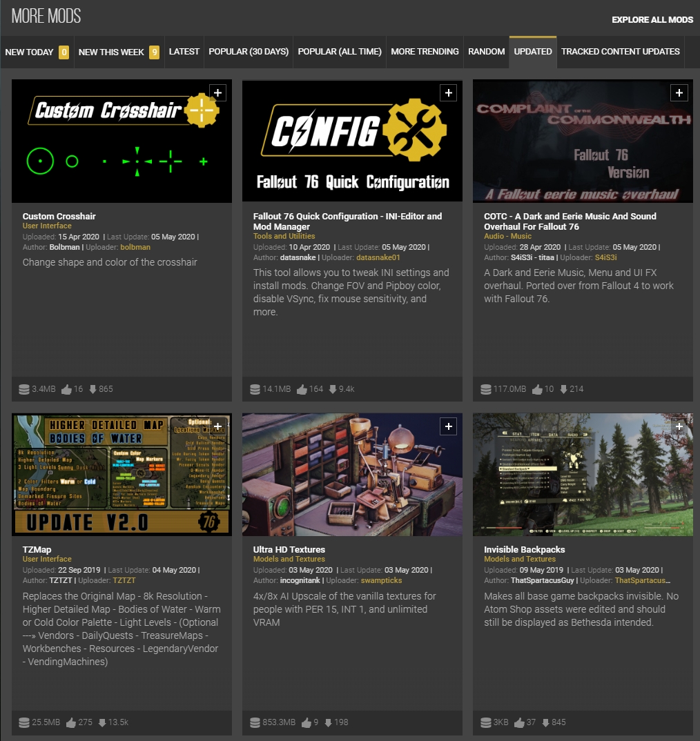Click Models and Textures under Ultra HD Textures
The image size is (700, 741).
pos(289,559)
